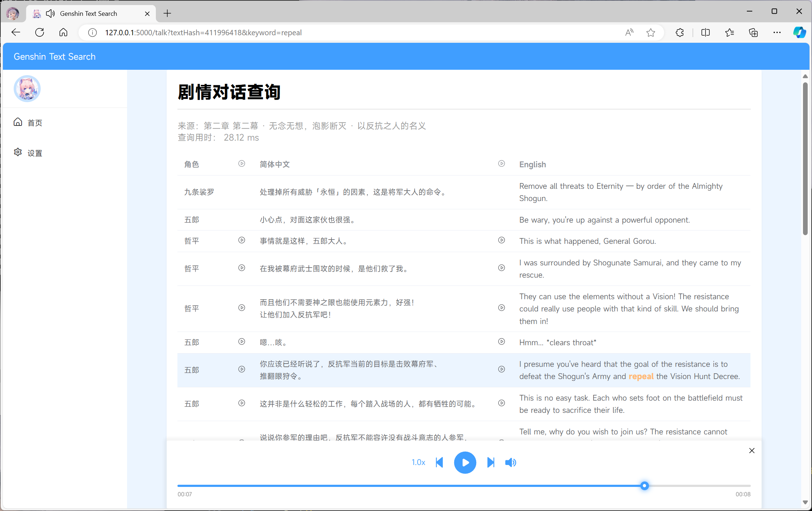Mute the audio player volume
The image size is (812, 511).
coord(510,462)
